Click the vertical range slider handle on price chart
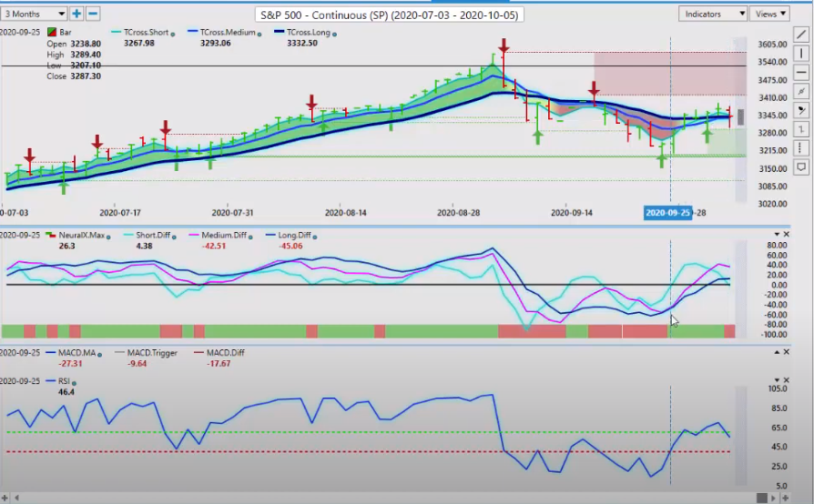This screenshot has height=504, width=814. point(741,117)
